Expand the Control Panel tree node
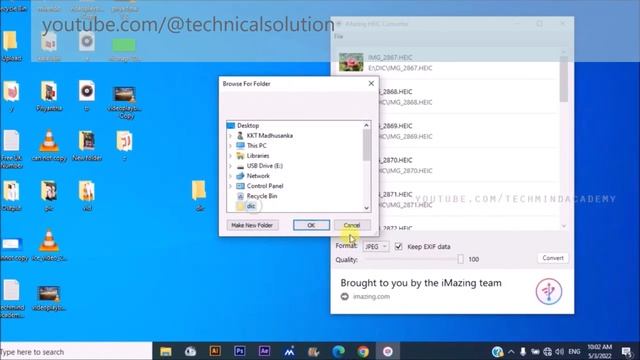The width and height of the screenshot is (640, 360). click(x=231, y=186)
